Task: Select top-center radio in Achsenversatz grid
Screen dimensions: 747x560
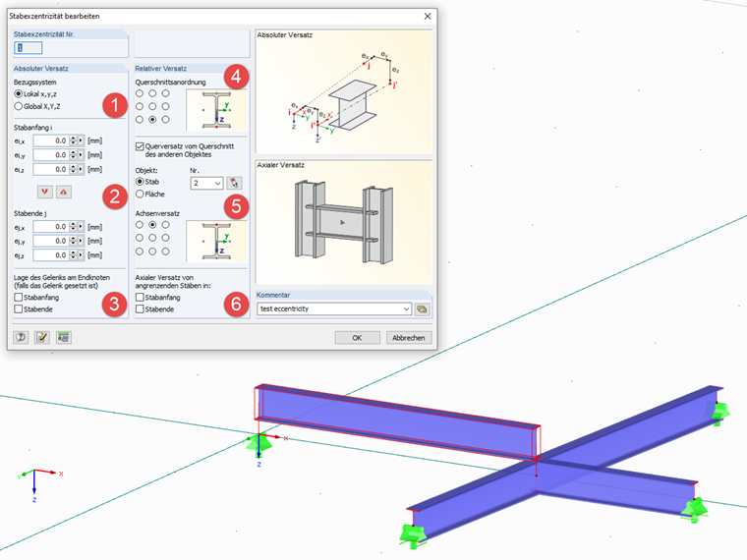Action: point(152,224)
